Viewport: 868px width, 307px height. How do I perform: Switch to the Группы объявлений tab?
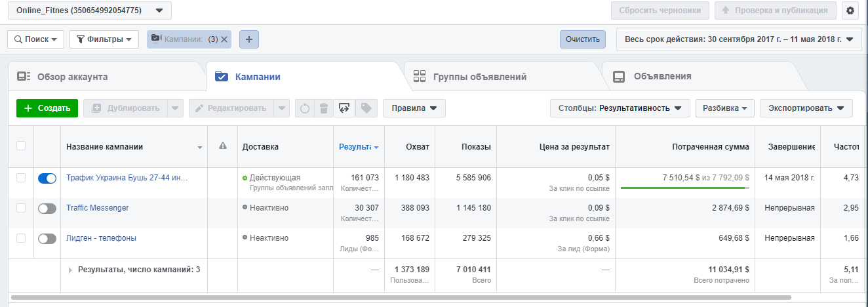pos(479,77)
